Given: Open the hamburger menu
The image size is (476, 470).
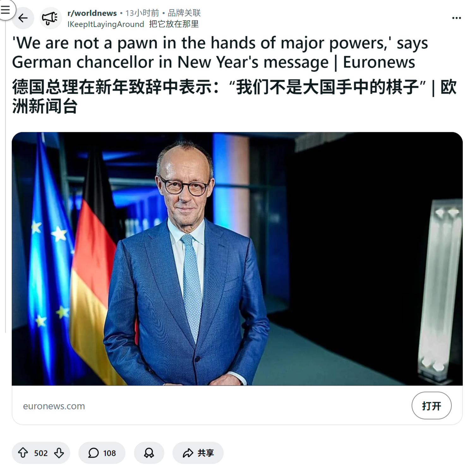Looking at the screenshot, I should point(5,9).
